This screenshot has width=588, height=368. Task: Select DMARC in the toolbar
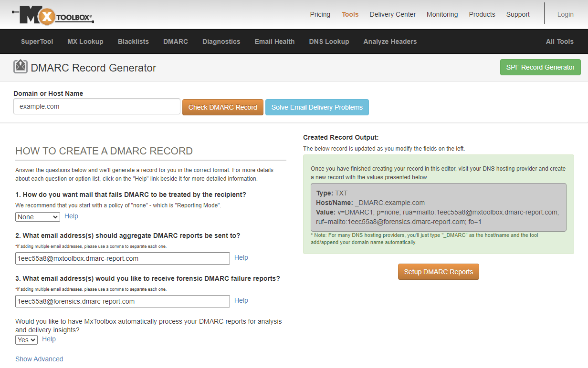(x=176, y=41)
